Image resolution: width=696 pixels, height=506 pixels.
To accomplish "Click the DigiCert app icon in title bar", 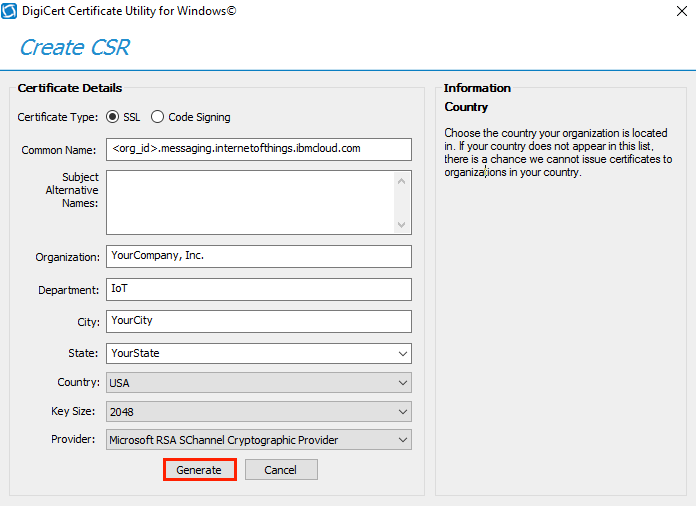I will [9, 11].
